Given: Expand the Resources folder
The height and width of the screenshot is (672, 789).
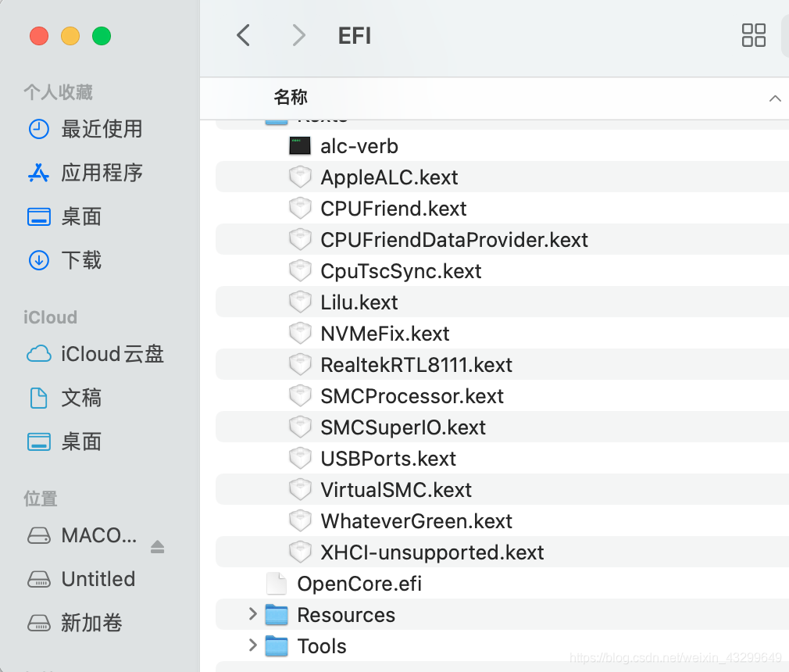Looking at the screenshot, I should pos(252,614).
